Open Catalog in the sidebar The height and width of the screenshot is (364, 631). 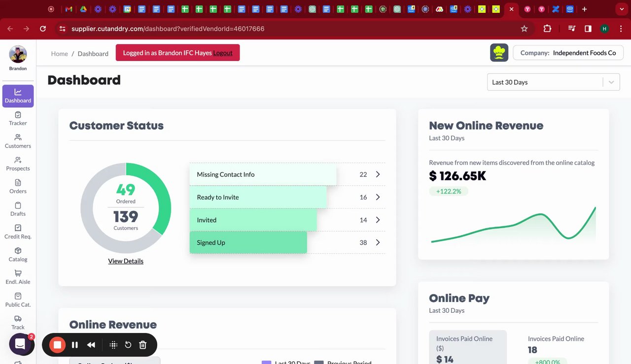18,254
